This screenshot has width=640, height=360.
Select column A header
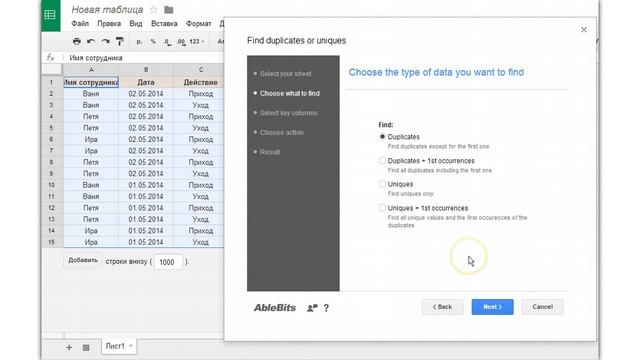coord(91,70)
